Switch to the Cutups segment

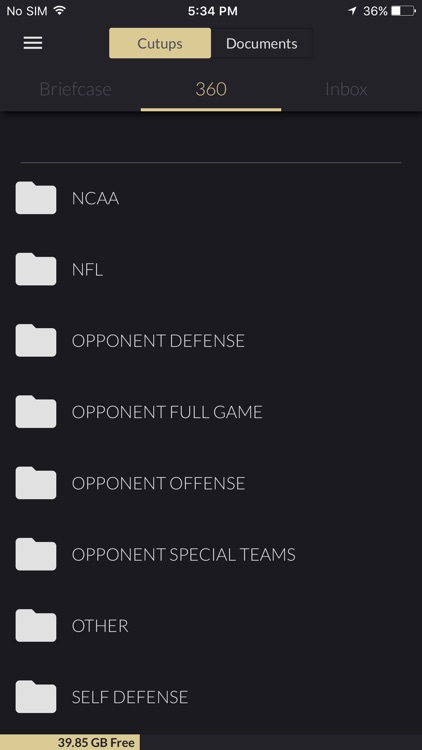click(x=160, y=43)
